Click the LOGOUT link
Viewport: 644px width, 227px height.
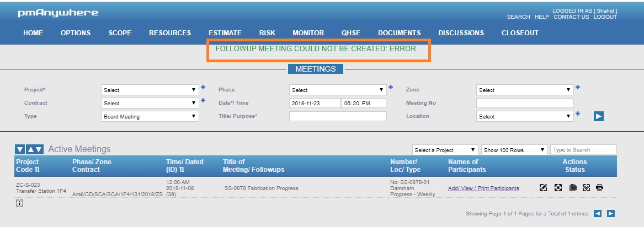(605, 17)
